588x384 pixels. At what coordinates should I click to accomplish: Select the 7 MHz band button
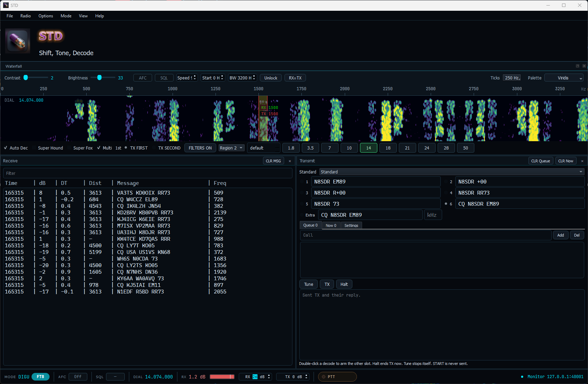(330, 148)
